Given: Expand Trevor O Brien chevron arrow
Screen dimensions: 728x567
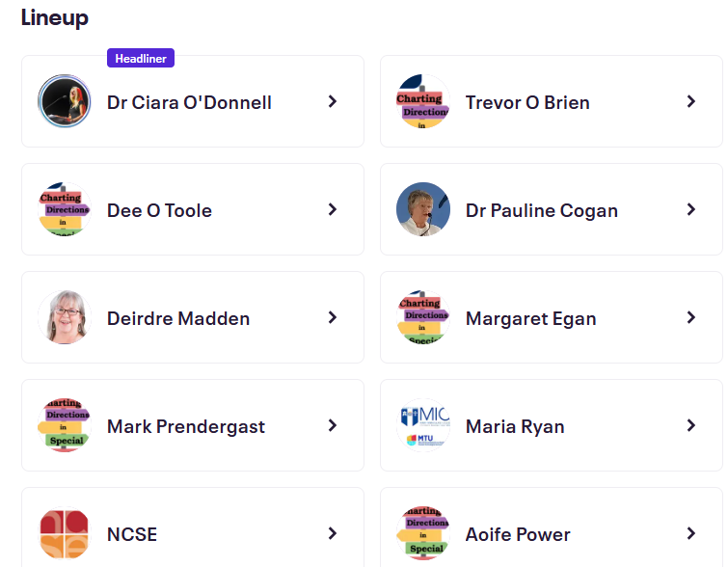Looking at the screenshot, I should tap(691, 101).
